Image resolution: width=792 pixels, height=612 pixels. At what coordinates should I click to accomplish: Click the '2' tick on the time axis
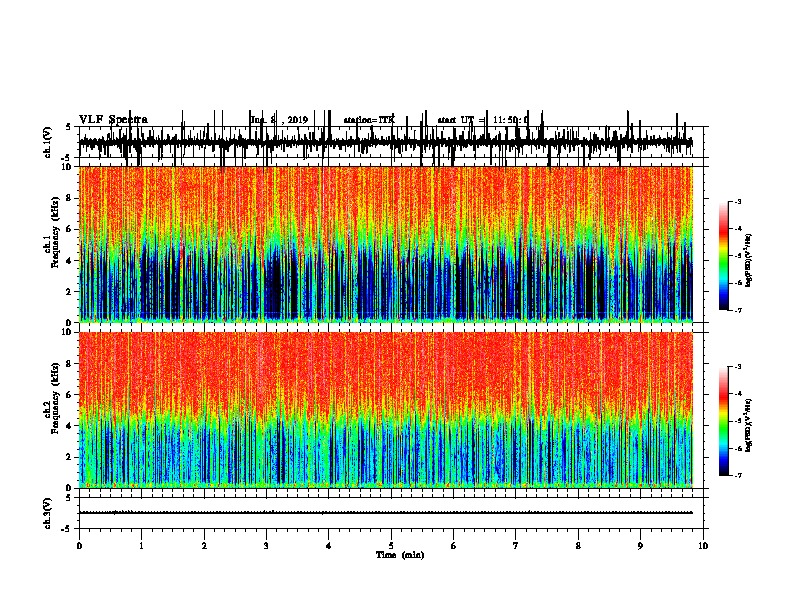click(204, 546)
